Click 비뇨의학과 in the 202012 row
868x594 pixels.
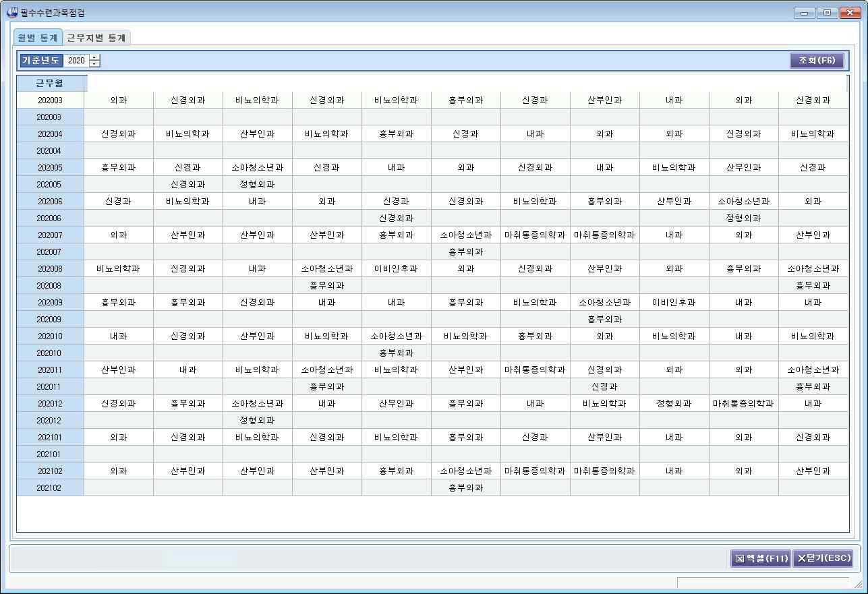[x=604, y=403]
